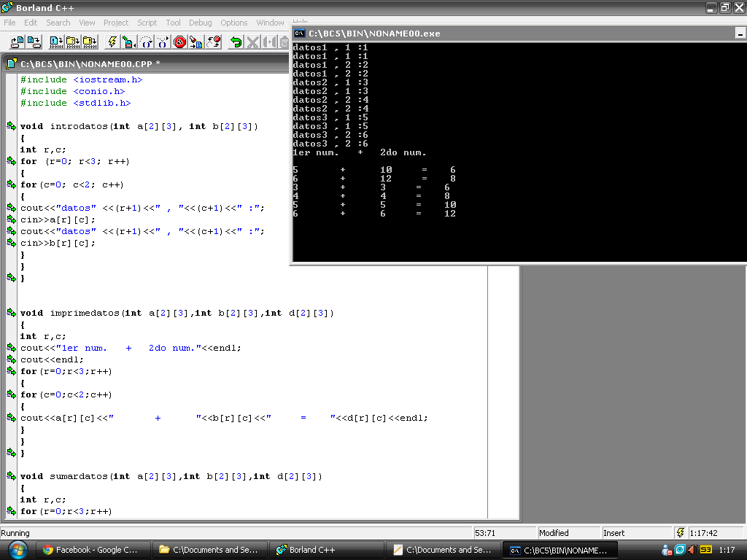Click the gutter marker beside 'void introdatos' line

point(11,125)
